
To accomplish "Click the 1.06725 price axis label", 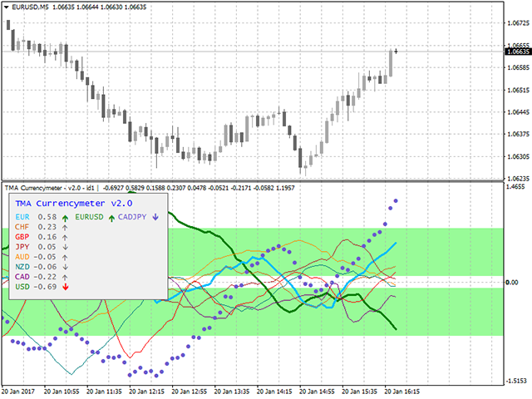I will pos(518,23).
